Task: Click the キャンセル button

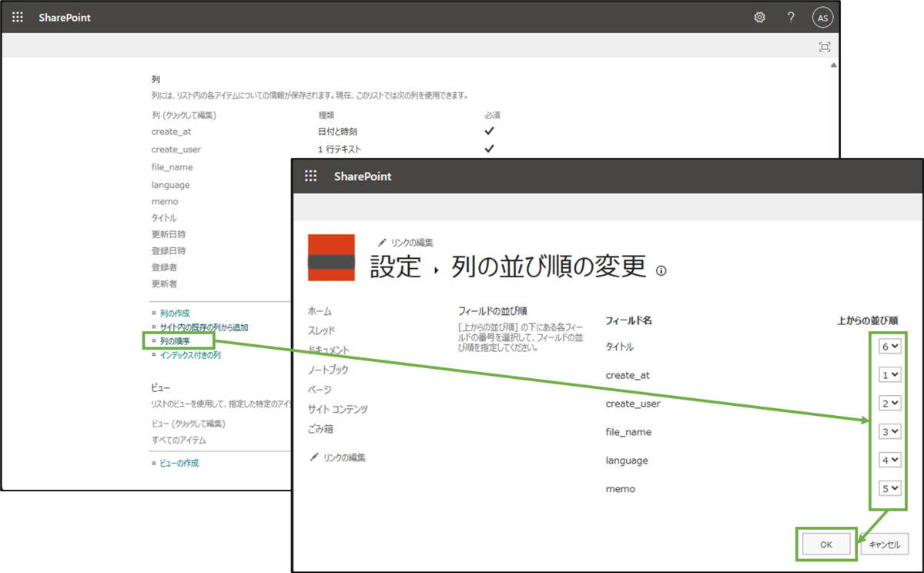Action: pos(885,544)
